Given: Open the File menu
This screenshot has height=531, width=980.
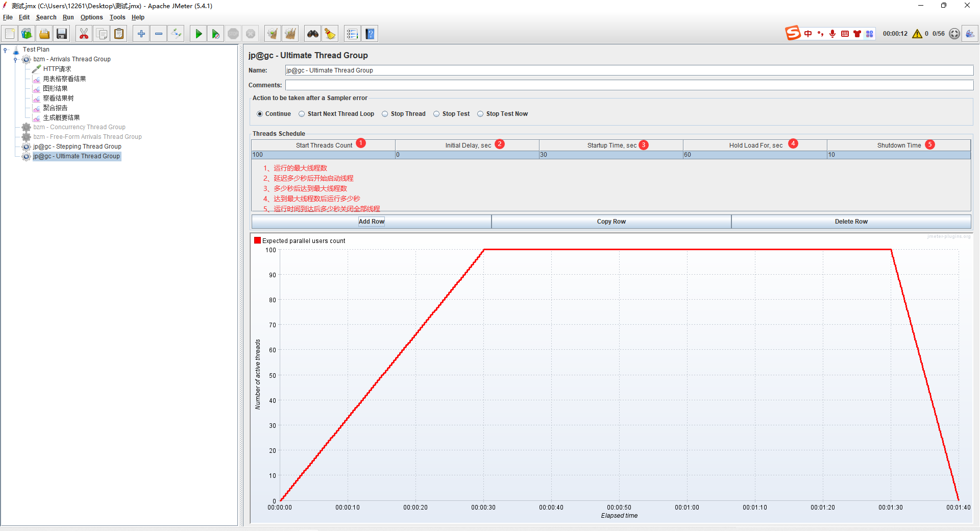Looking at the screenshot, I should tap(8, 17).
